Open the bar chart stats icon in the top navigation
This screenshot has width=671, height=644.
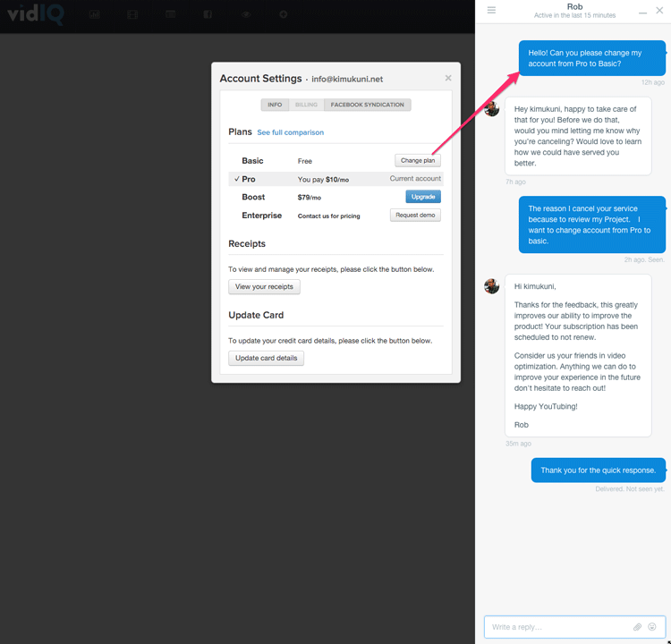(95, 14)
